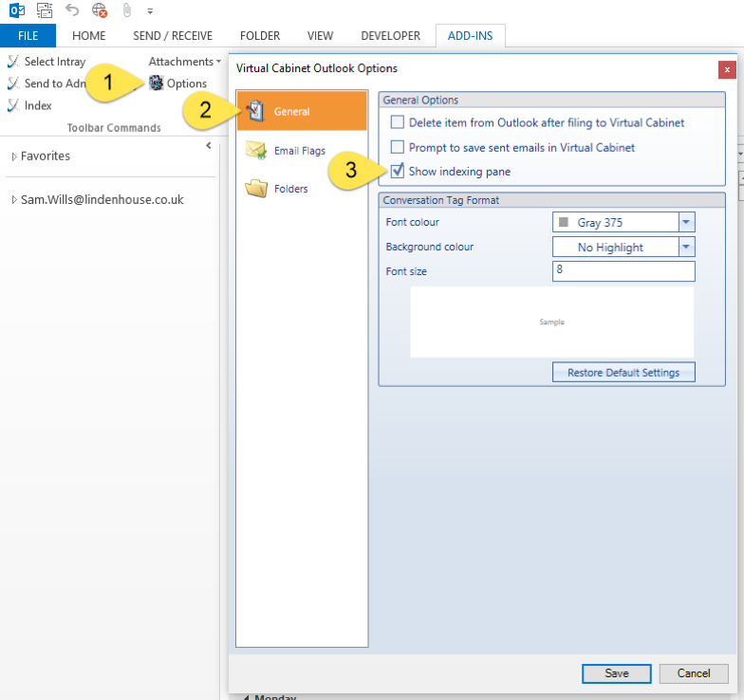Select the ADD-INS ribbon tab
Viewport: 744px width, 700px height.
point(471,36)
